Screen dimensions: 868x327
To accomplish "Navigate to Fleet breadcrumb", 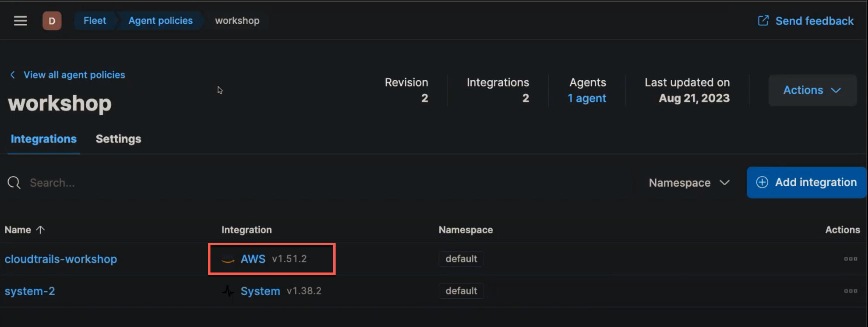I will tap(95, 21).
